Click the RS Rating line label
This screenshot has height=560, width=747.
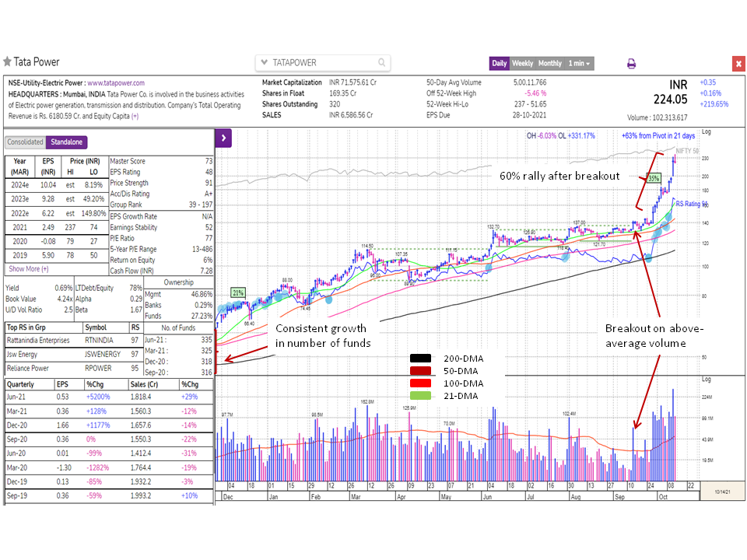point(692,204)
